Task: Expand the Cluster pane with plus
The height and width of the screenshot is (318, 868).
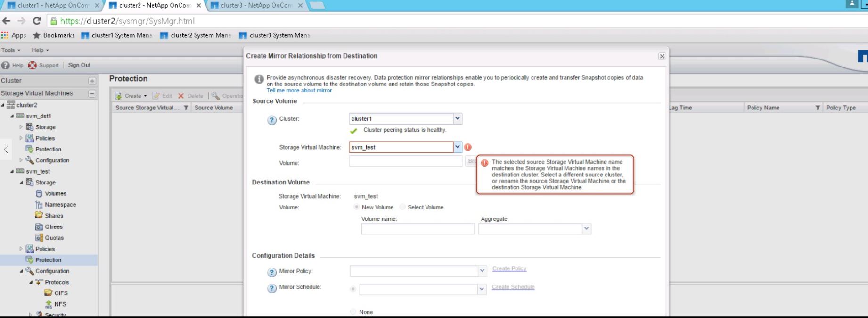Action: [92, 81]
